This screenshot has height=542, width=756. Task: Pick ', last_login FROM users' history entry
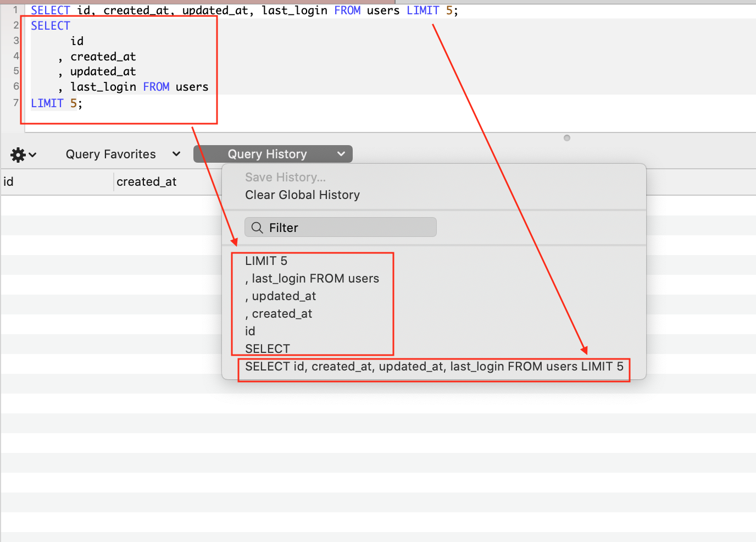[x=312, y=279]
